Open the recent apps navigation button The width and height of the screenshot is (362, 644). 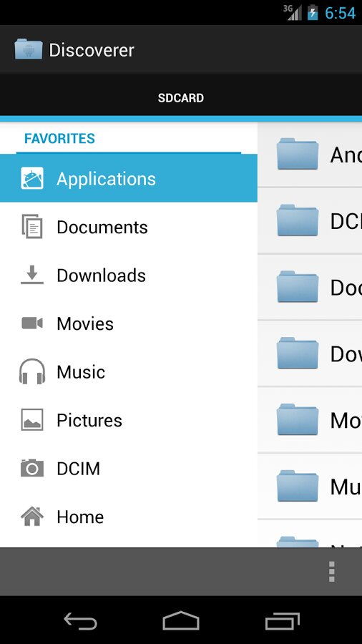tap(283, 620)
